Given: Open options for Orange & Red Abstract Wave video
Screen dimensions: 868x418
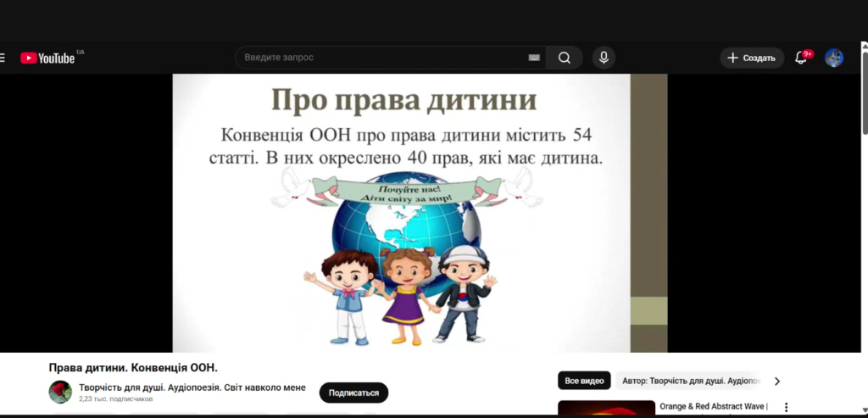Looking at the screenshot, I should tap(786, 407).
